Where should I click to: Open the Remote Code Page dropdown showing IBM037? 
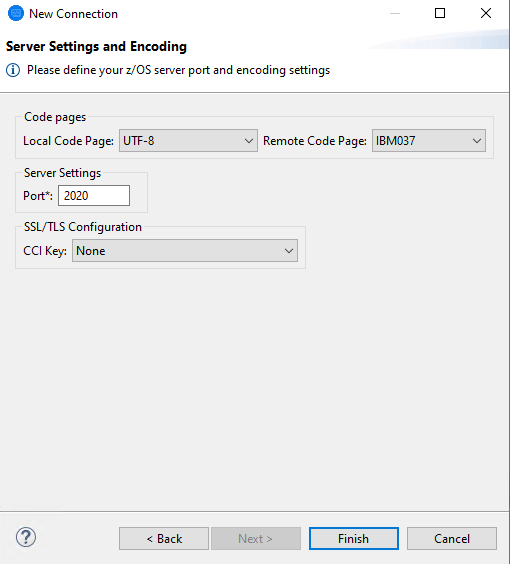point(429,141)
